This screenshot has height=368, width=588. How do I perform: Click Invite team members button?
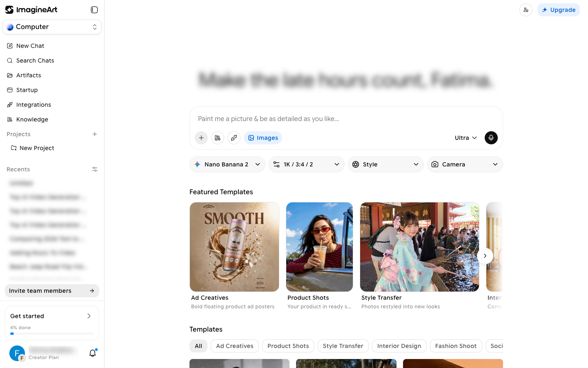click(x=52, y=291)
